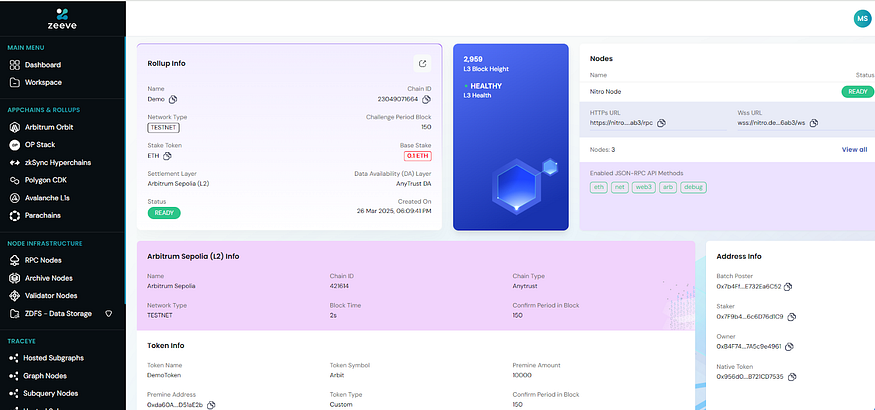The image size is (875, 410).
Task: Click the Block Time 2s value
Action: pos(333,316)
